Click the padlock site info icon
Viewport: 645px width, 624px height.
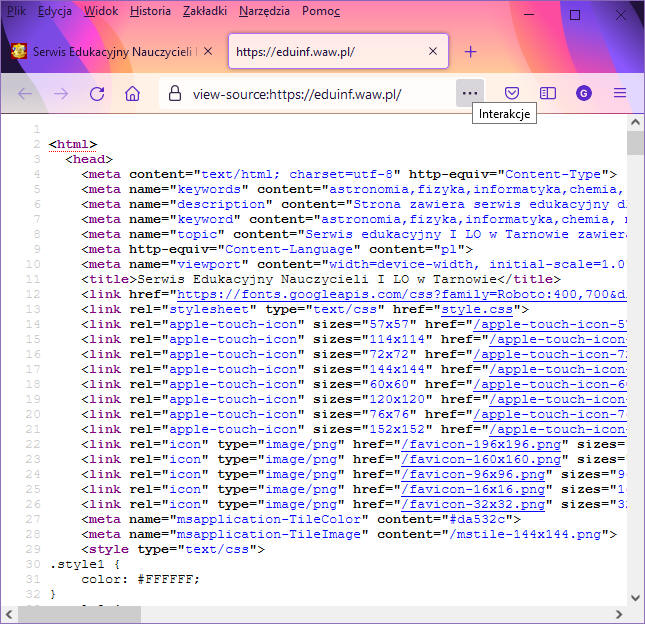point(174,93)
